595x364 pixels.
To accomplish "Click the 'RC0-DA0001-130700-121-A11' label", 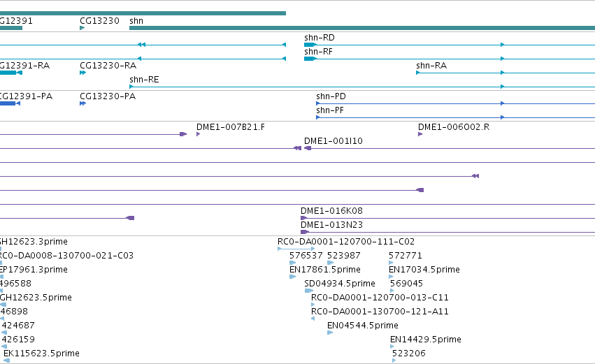I will pyautogui.click(x=380, y=312).
